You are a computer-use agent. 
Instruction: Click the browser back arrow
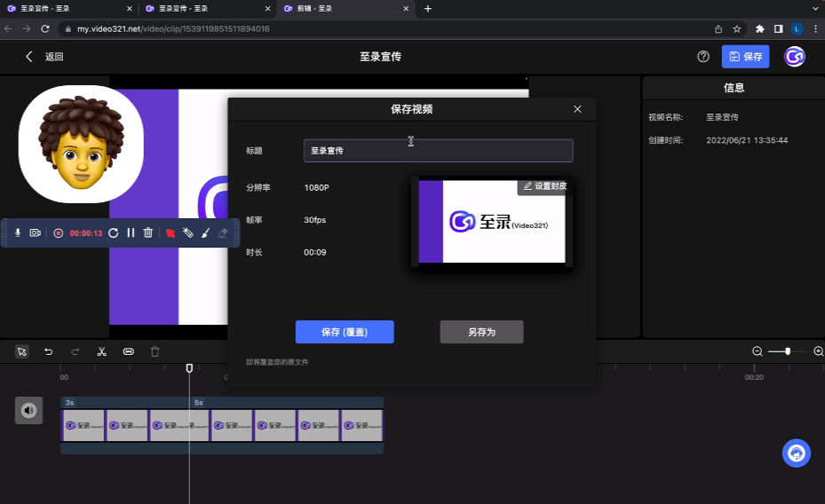8,29
